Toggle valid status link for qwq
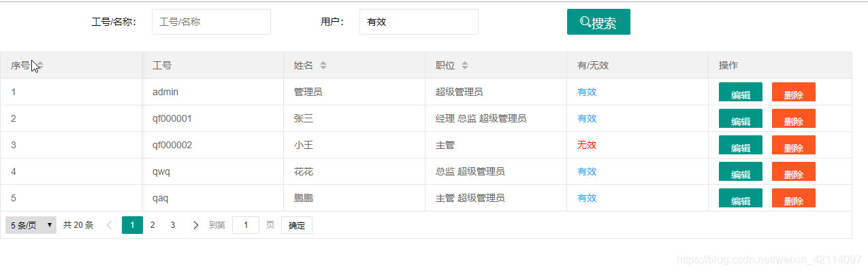 [x=587, y=171]
